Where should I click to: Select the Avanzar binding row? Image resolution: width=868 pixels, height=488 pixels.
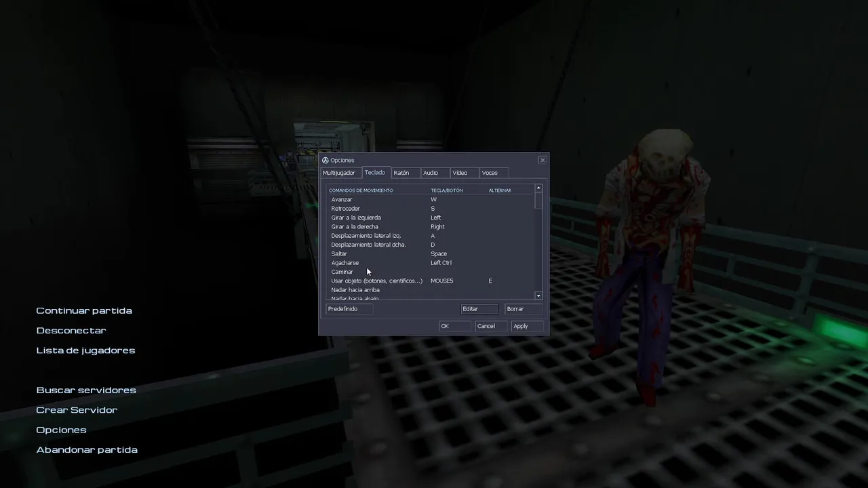pos(431,199)
